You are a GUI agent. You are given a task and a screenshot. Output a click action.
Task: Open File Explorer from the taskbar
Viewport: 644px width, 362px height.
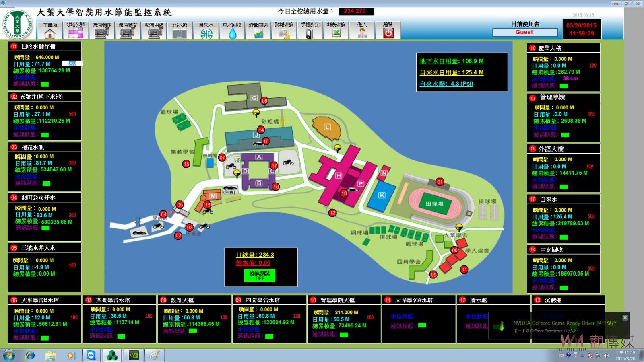pyautogui.click(x=50, y=355)
